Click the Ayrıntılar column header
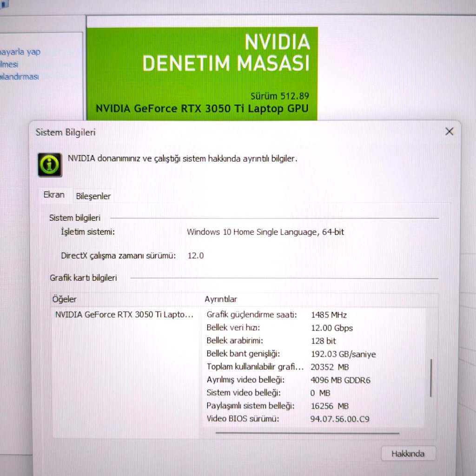 click(x=221, y=299)
